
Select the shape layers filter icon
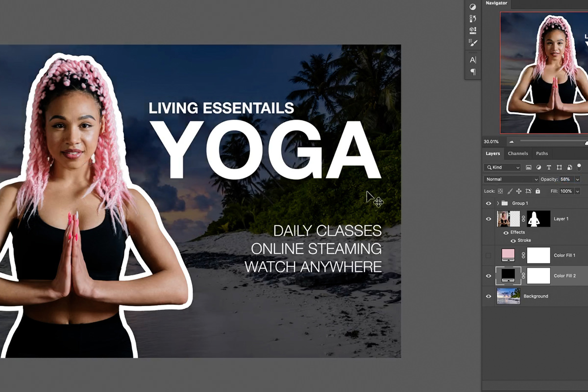(x=559, y=168)
